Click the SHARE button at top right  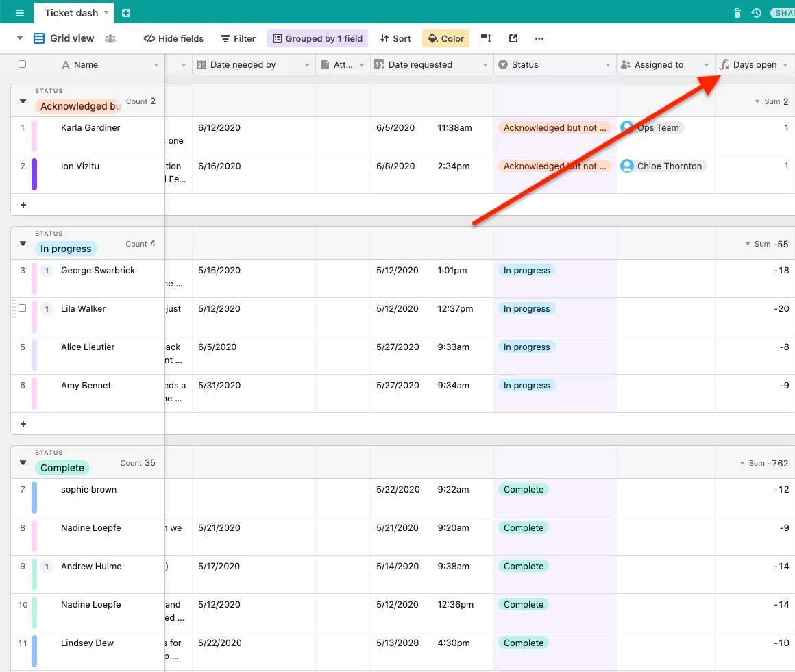tap(783, 12)
